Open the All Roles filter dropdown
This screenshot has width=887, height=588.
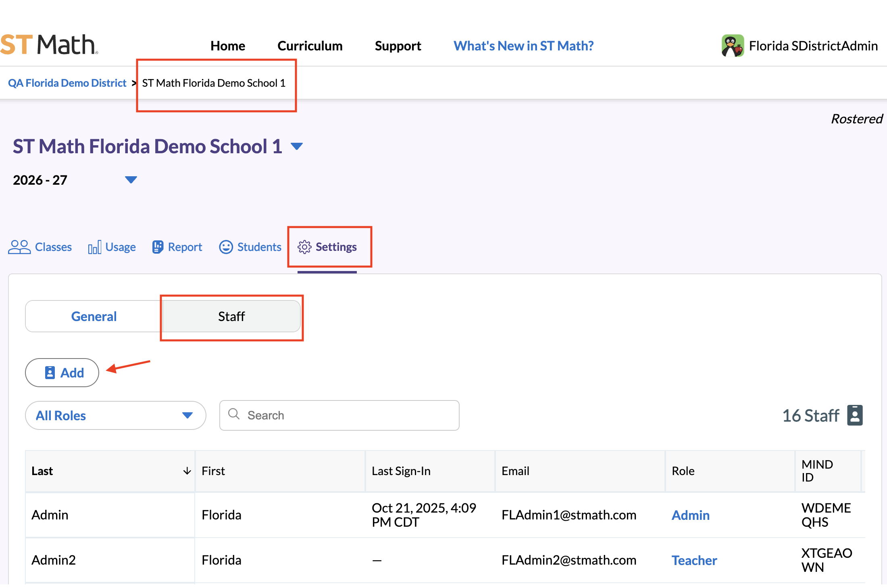pos(115,415)
